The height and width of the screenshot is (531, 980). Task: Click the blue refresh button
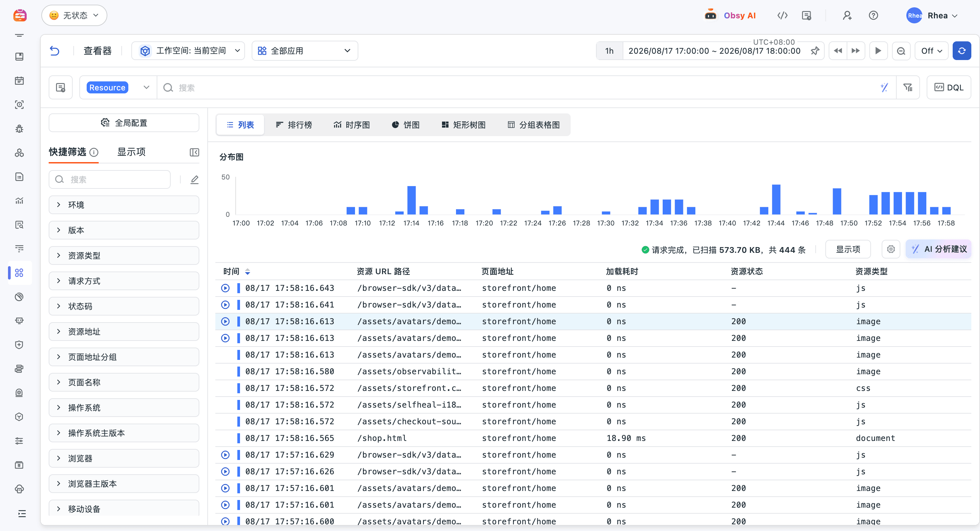[961, 51]
